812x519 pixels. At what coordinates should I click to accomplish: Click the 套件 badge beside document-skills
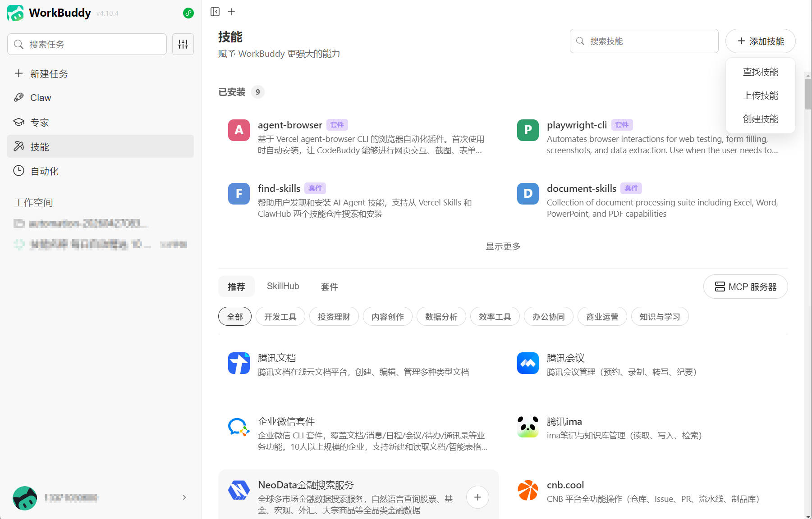pyautogui.click(x=632, y=188)
